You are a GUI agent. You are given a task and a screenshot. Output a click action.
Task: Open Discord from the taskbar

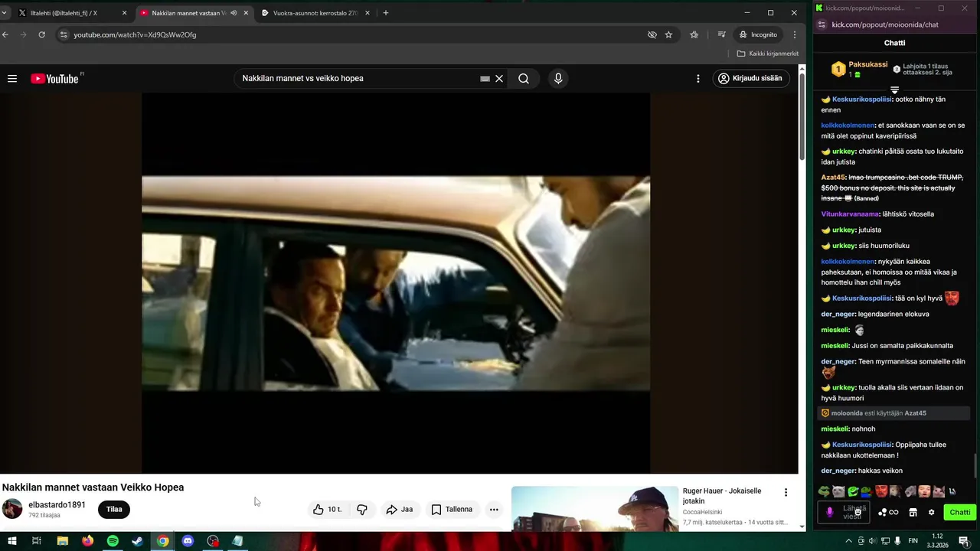coord(188,541)
